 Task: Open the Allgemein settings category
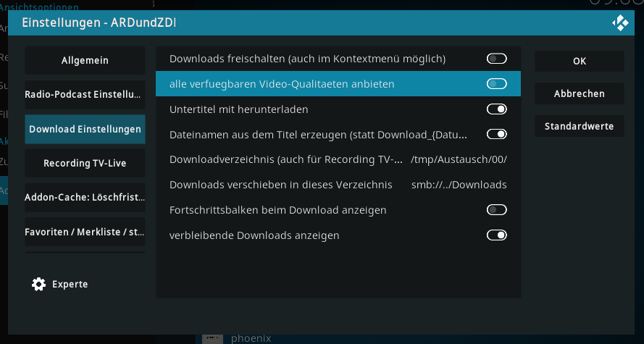point(85,60)
